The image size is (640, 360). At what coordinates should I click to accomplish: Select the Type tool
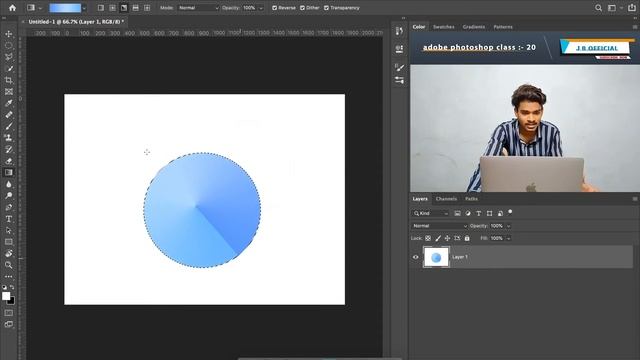click(9, 219)
